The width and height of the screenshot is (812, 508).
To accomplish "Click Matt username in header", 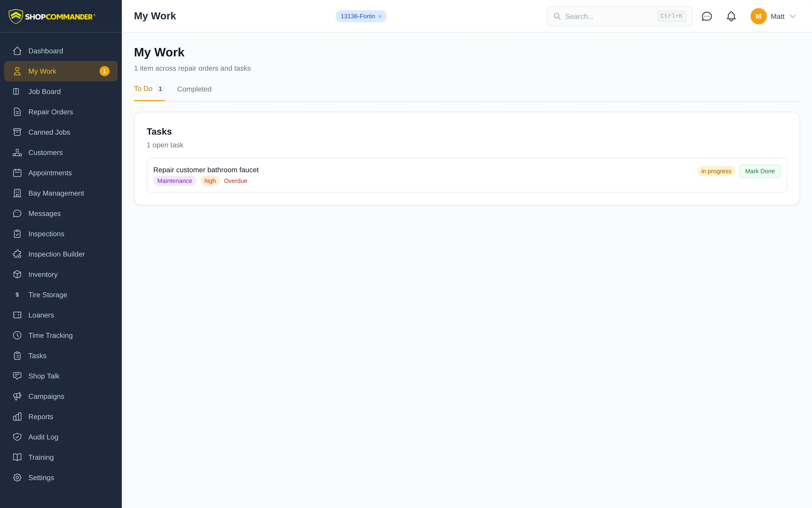I will (x=777, y=17).
